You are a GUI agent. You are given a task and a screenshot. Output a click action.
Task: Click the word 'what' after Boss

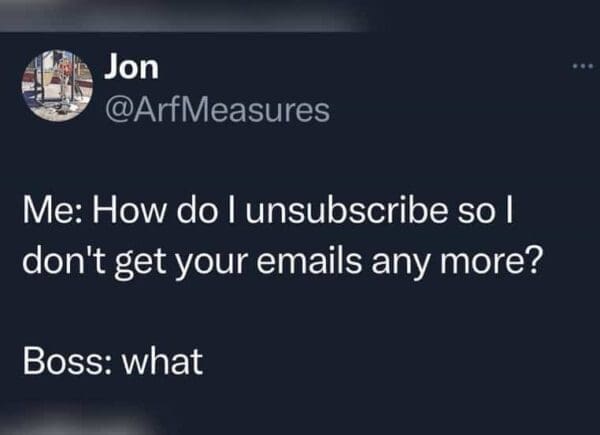click(163, 361)
